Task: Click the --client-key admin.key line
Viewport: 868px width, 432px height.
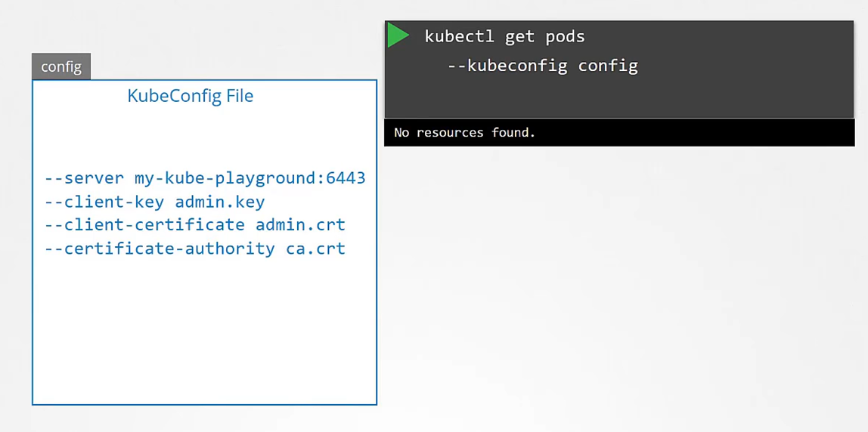Action: (154, 202)
